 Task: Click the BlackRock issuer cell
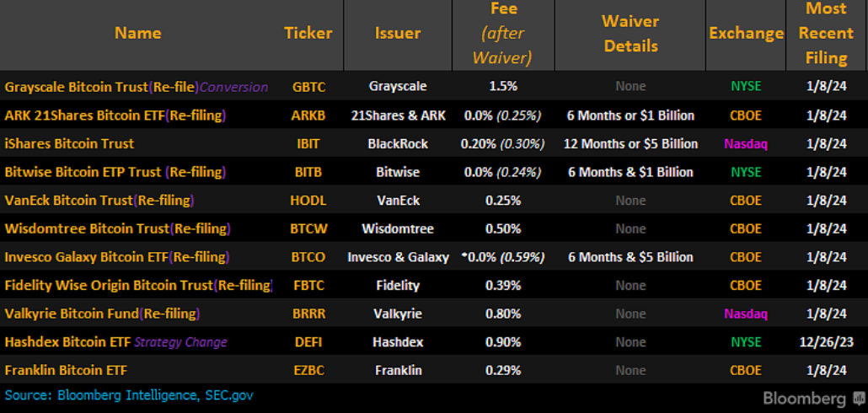tap(398, 143)
